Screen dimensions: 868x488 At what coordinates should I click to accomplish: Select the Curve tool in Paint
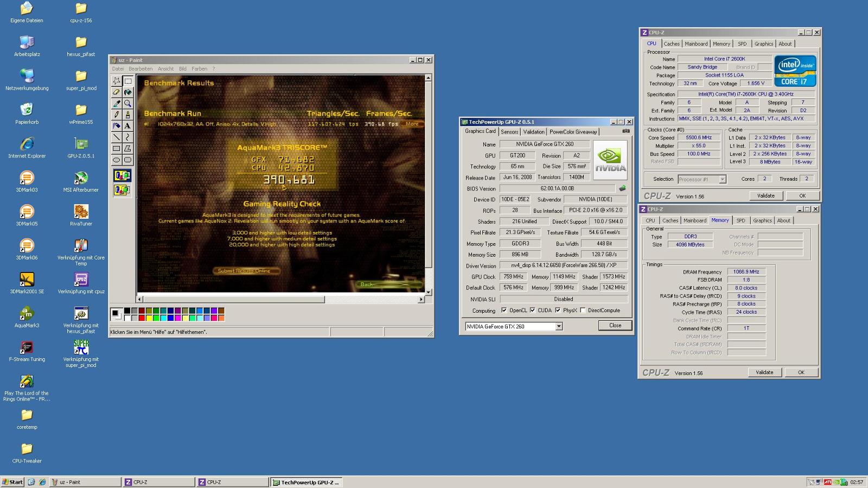coord(127,137)
